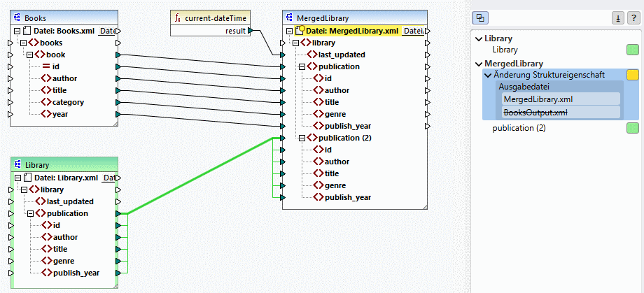Image resolution: width=644 pixels, height=293 pixels.
Task: Click the MergedLibrary component structure icon
Action: pyautogui.click(x=290, y=17)
